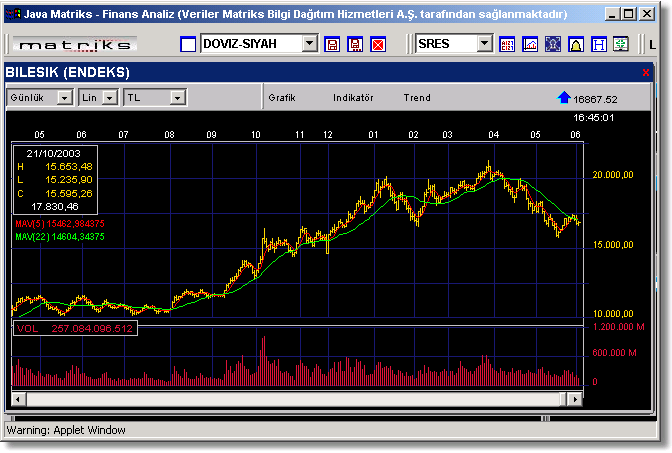Click the blue H news icon
The height and width of the screenshot is (453, 672).
(x=599, y=45)
